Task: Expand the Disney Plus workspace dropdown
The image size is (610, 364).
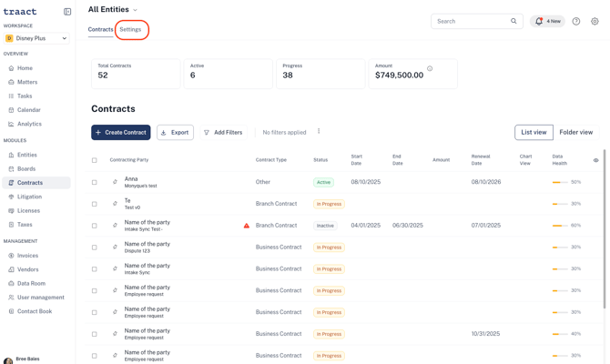Action: (36, 38)
